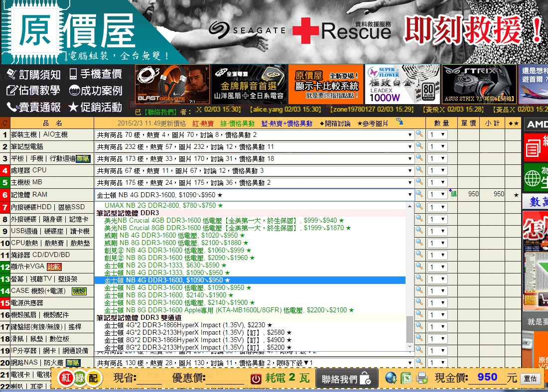The height and width of the screenshot is (392, 548).
Task: Click the 顯示卡VGA category label
Action: point(27,266)
